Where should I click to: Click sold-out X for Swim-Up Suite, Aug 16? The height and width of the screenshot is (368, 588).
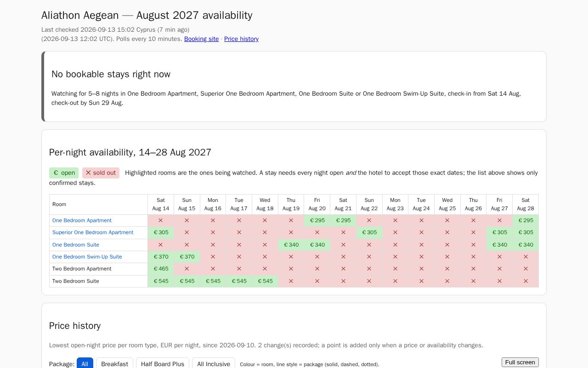click(213, 257)
